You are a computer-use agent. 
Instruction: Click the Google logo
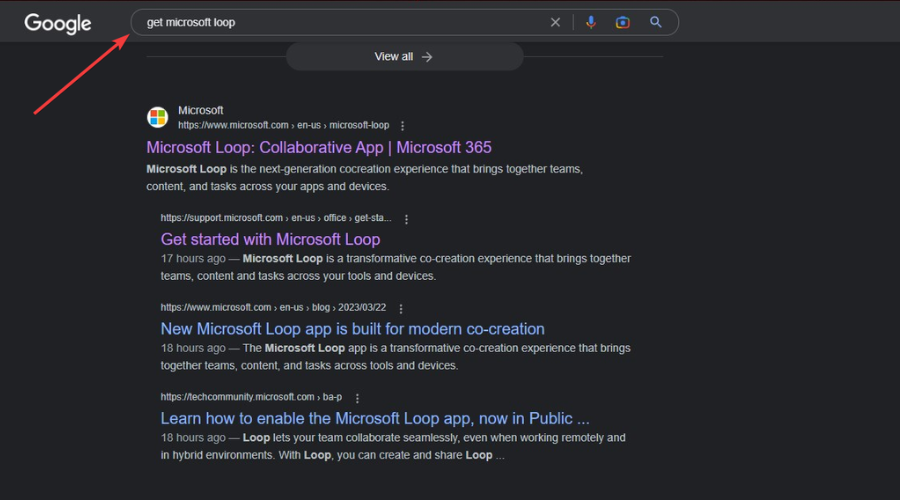(x=57, y=23)
